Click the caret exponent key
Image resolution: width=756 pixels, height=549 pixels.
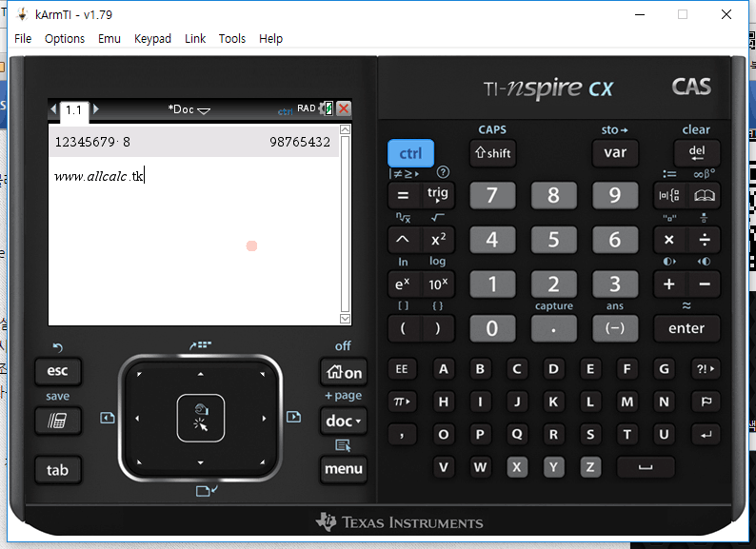point(403,240)
